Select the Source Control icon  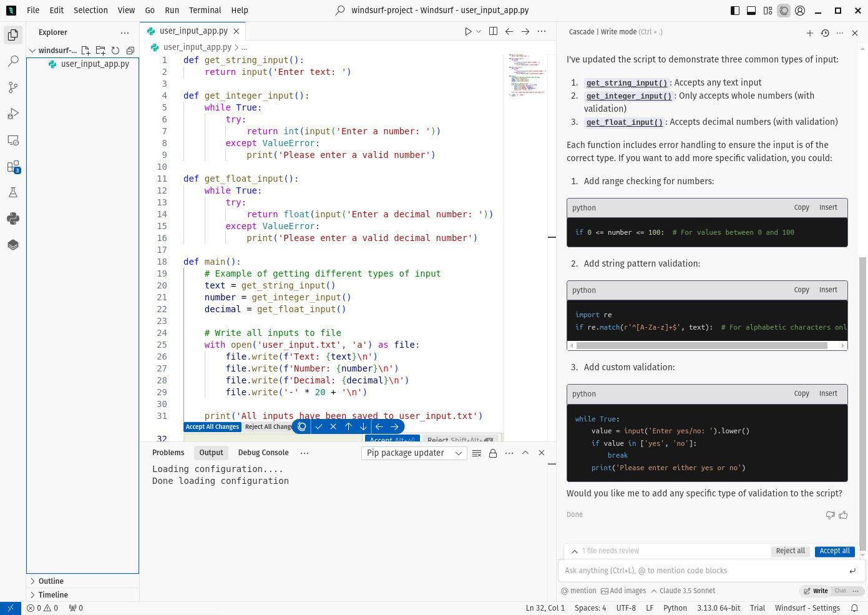coord(12,87)
